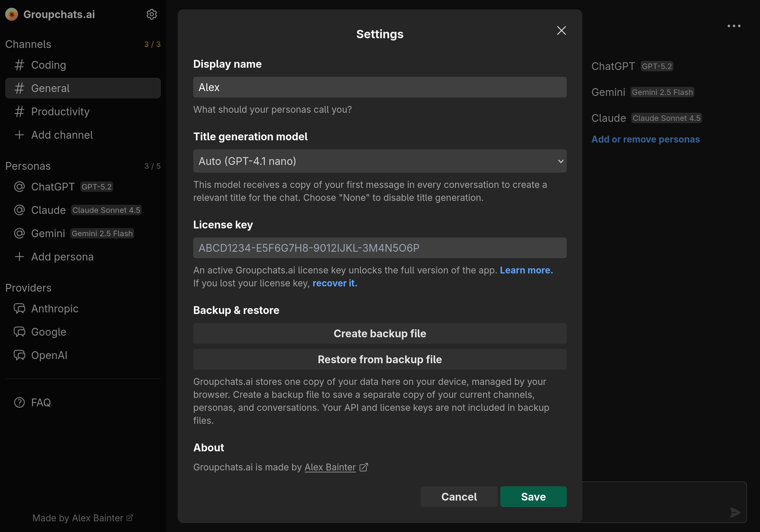Click the Anthropic provider chat icon
760x532 pixels.
19,308
